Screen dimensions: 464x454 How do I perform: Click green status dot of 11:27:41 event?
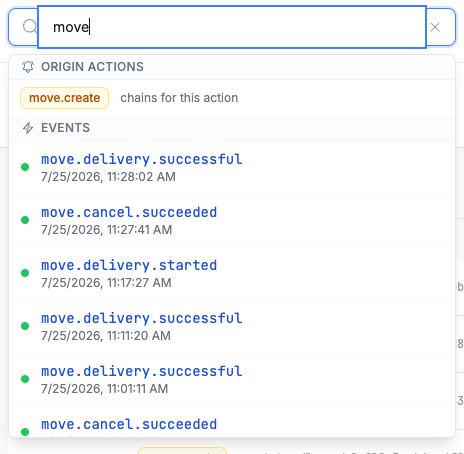click(25, 220)
